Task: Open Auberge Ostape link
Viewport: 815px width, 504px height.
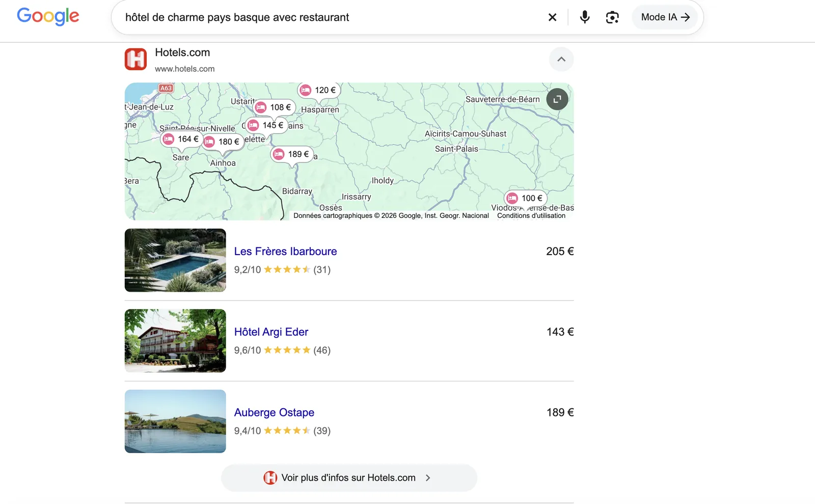Action: [274, 412]
